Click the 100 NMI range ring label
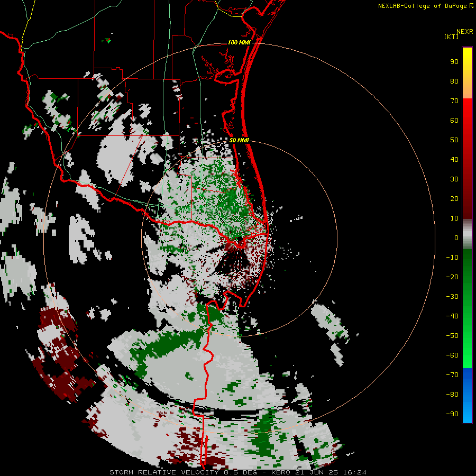The height and width of the screenshot is (476, 476). [x=239, y=42]
